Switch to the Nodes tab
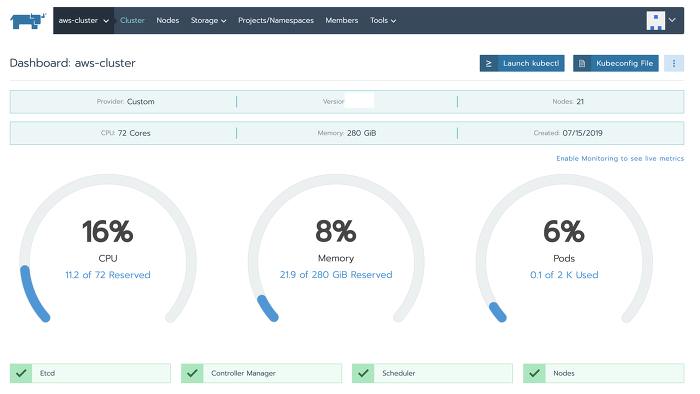 167,21
